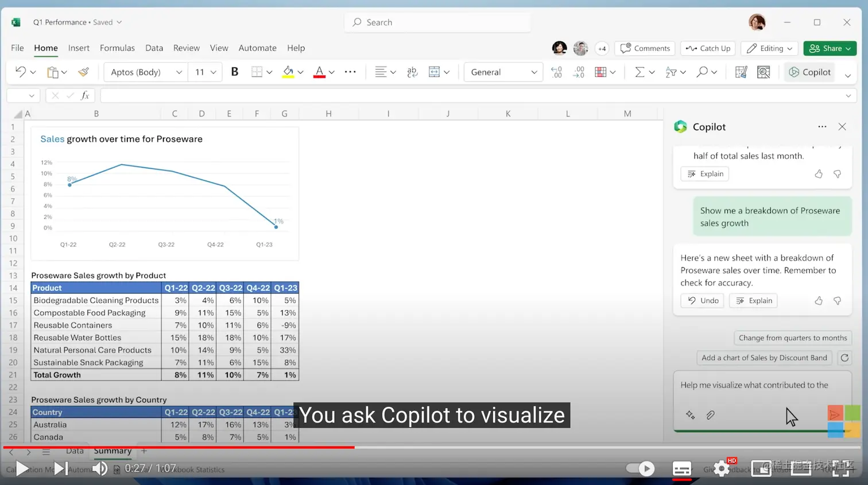Open the File menu

17,48
